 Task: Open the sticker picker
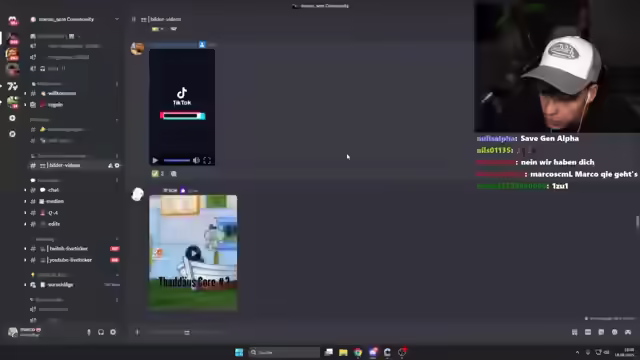(601, 332)
